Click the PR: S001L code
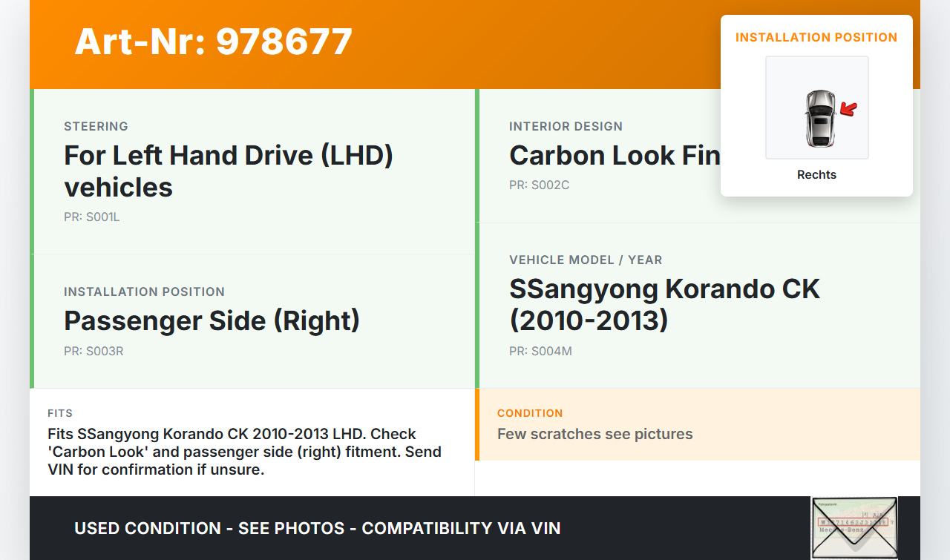This screenshot has width=950, height=560. click(x=91, y=217)
